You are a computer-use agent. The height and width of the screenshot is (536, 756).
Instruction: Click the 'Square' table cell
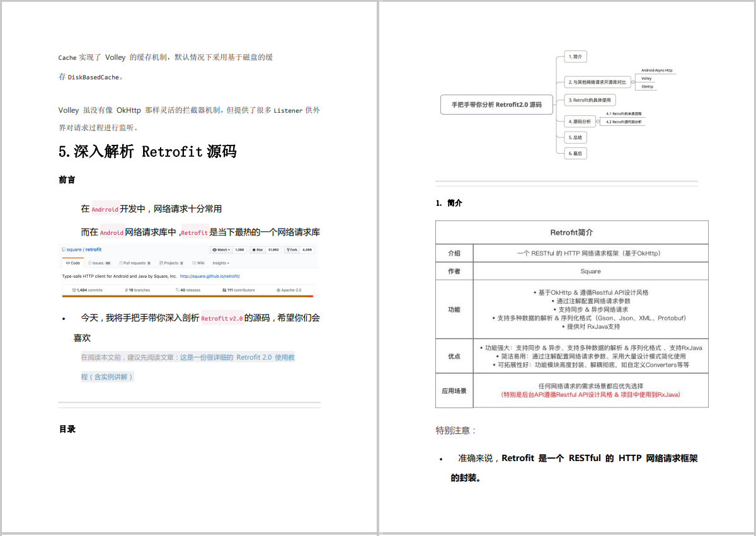pyautogui.click(x=590, y=271)
